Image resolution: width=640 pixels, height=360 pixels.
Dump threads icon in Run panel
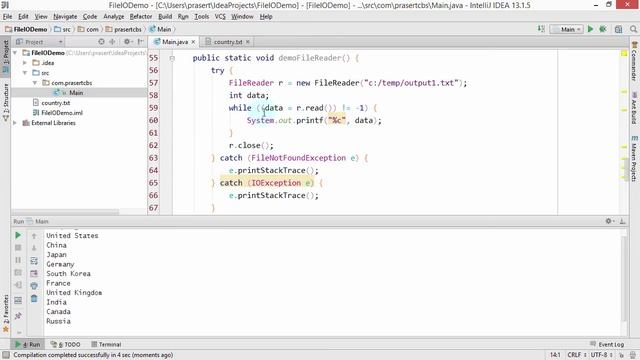pyautogui.click(x=18, y=272)
